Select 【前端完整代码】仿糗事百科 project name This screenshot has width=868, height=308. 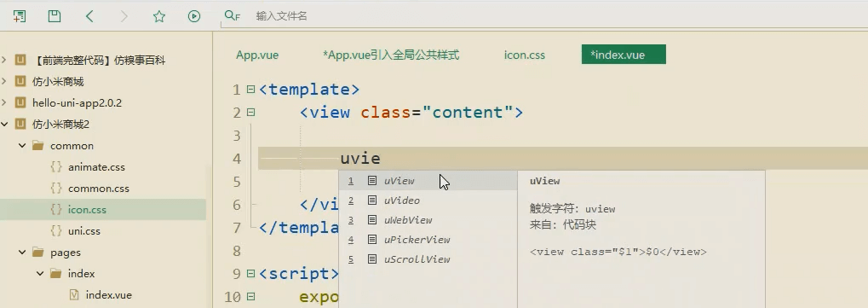pyautogui.click(x=99, y=61)
